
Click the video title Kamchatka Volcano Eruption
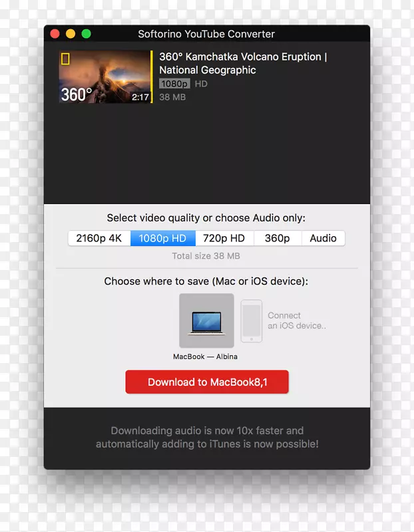click(x=243, y=63)
